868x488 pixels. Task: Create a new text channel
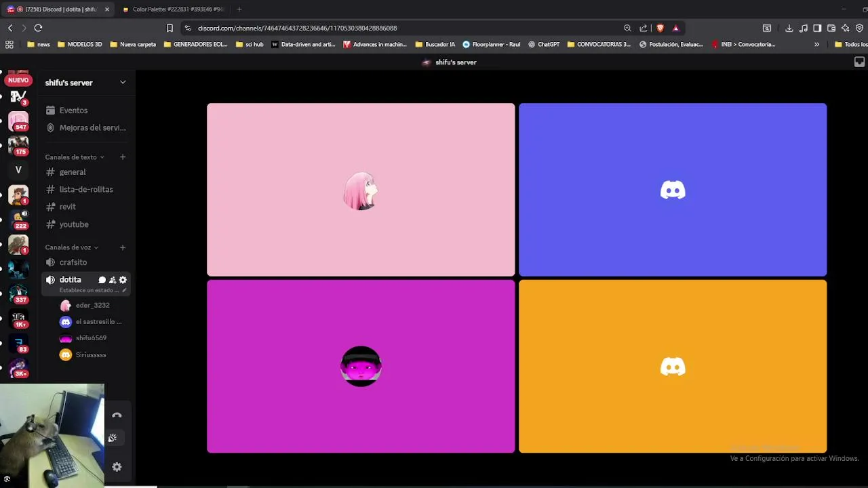123,157
